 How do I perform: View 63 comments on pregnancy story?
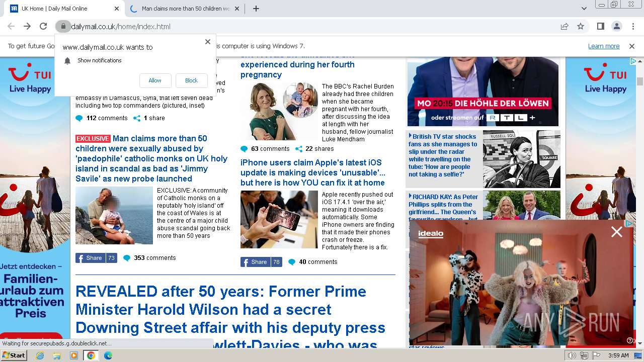265,149
